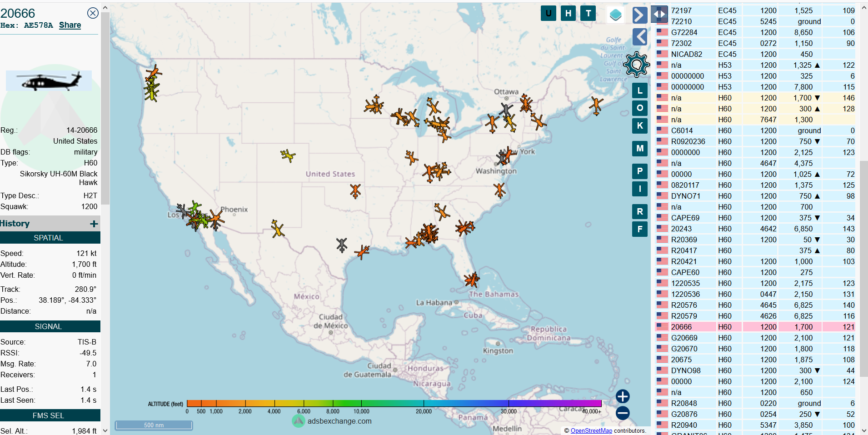Select the CAPE60 aircraft row
The image size is (868, 435).
pos(755,272)
